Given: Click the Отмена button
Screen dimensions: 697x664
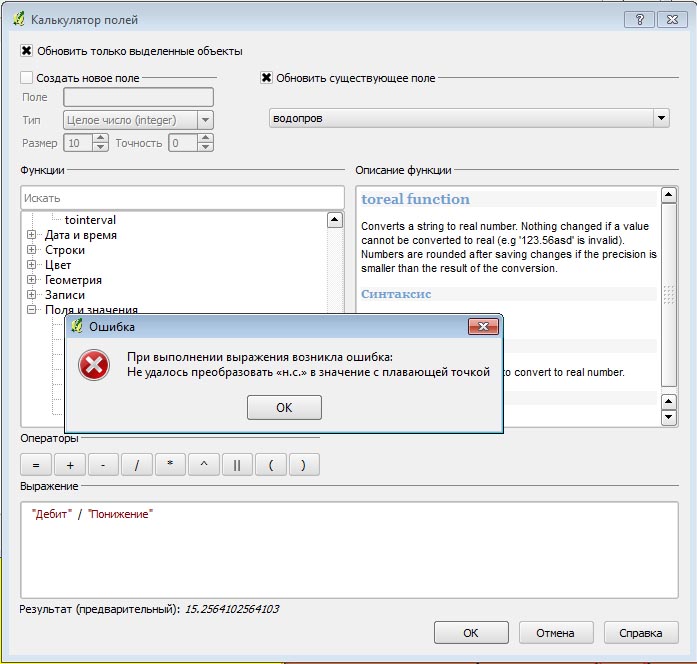Looking at the screenshot, I should 556,632.
